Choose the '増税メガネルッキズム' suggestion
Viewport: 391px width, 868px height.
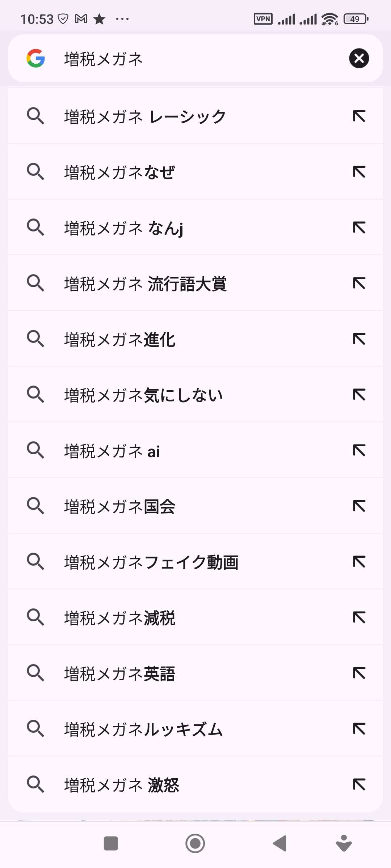click(x=143, y=729)
